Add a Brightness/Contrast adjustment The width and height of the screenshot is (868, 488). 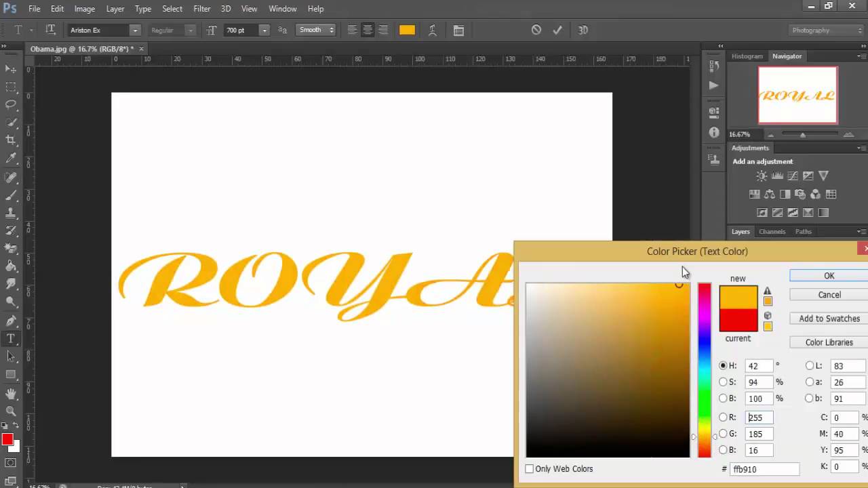coord(762,176)
